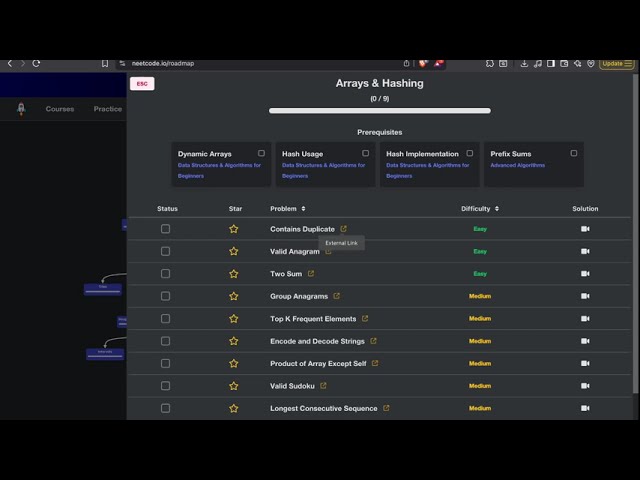This screenshot has width=640, height=480.
Task: Check status box for Valid Anagram
Action: [165, 251]
